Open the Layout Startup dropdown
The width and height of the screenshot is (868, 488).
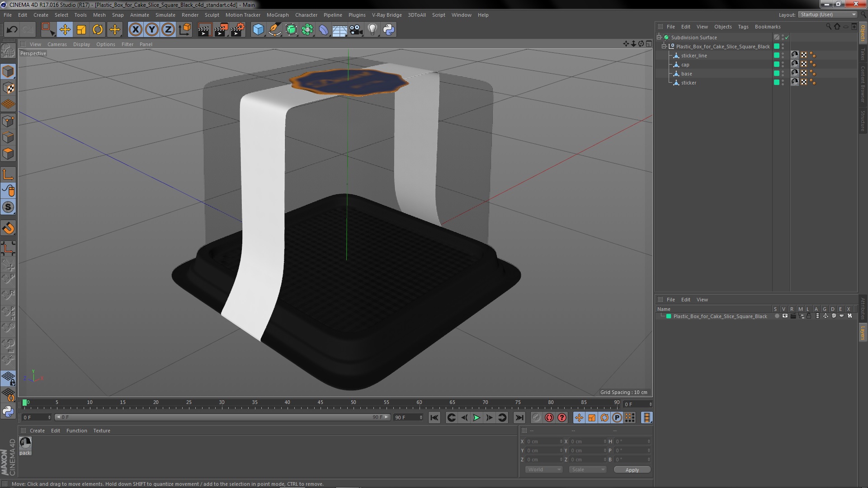(828, 15)
